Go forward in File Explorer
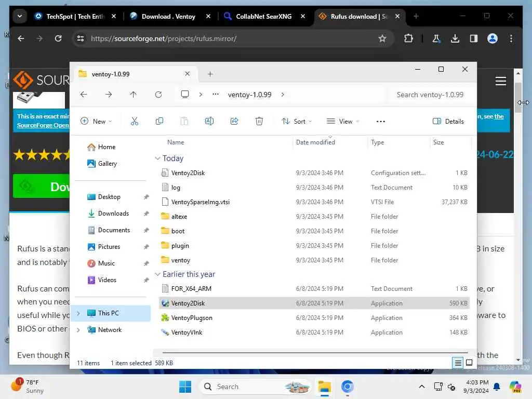 (109, 95)
